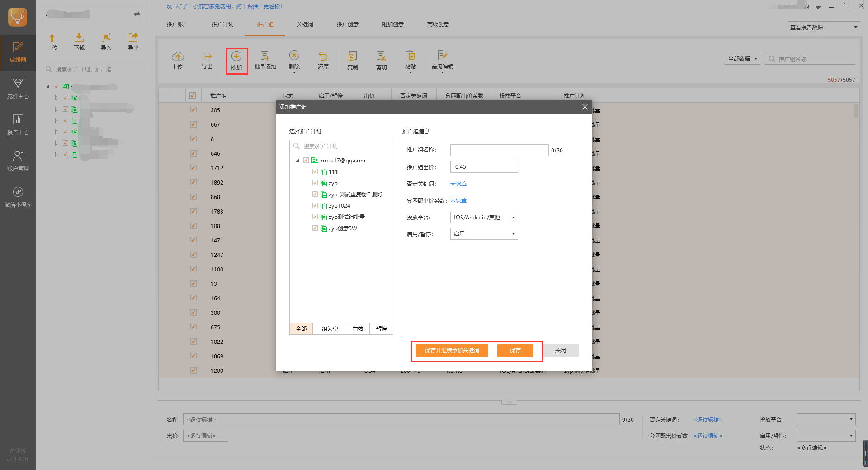Collapse the bottom edit panel chevron
868x470 pixels.
pos(509,402)
